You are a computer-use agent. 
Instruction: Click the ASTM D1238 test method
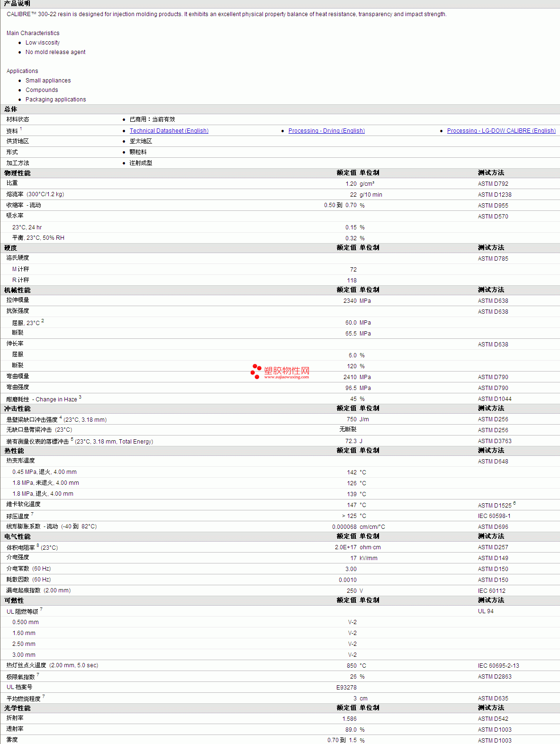coord(495,195)
